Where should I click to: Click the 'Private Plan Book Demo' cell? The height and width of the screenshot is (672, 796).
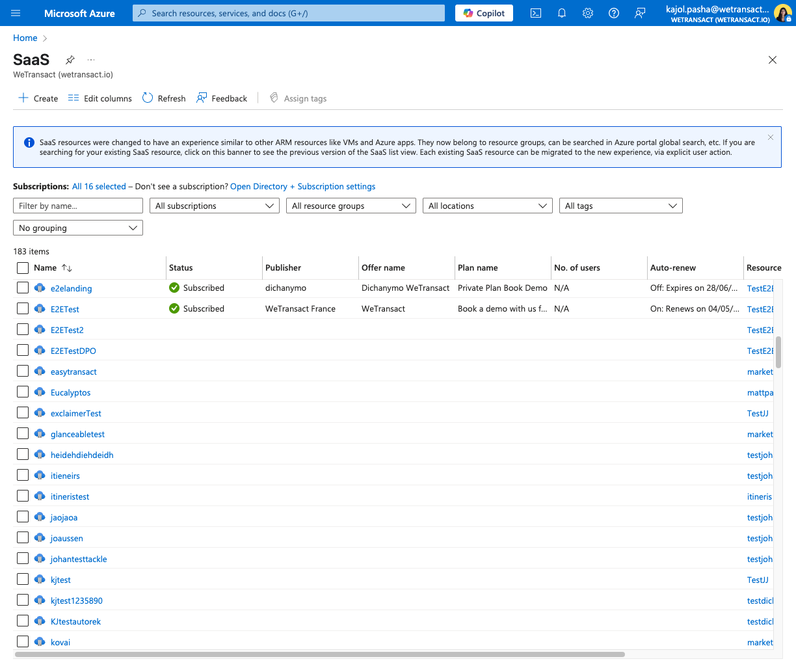tap(503, 288)
